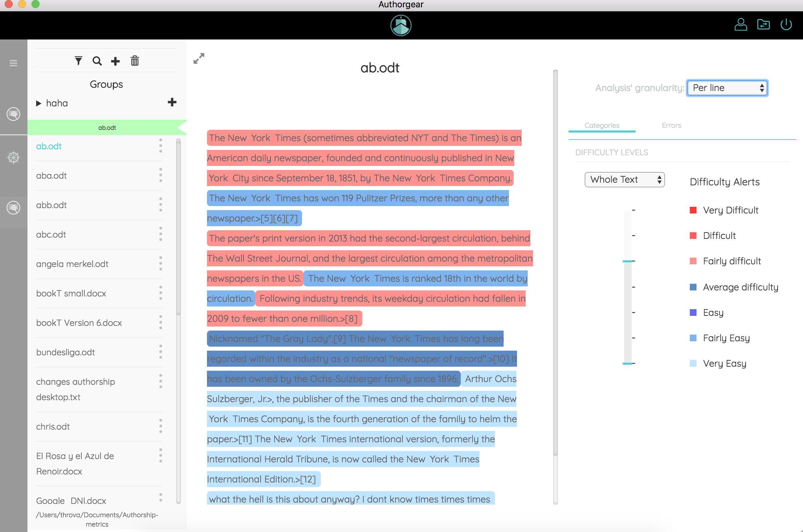Open bundesliga.odt document
The width and height of the screenshot is (803, 532).
coord(65,352)
